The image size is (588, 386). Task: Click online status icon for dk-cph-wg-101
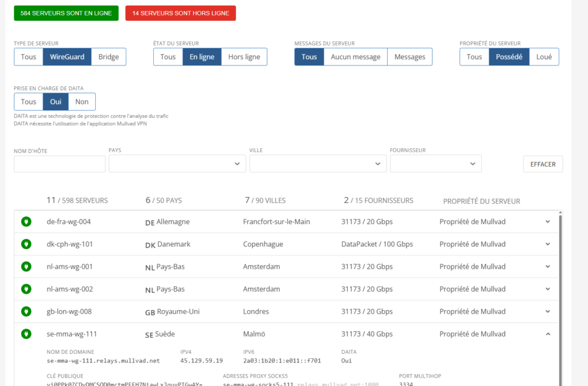(26, 244)
